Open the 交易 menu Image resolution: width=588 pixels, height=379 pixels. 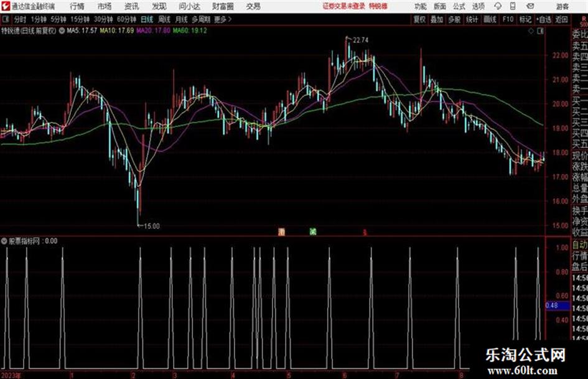[253, 6]
